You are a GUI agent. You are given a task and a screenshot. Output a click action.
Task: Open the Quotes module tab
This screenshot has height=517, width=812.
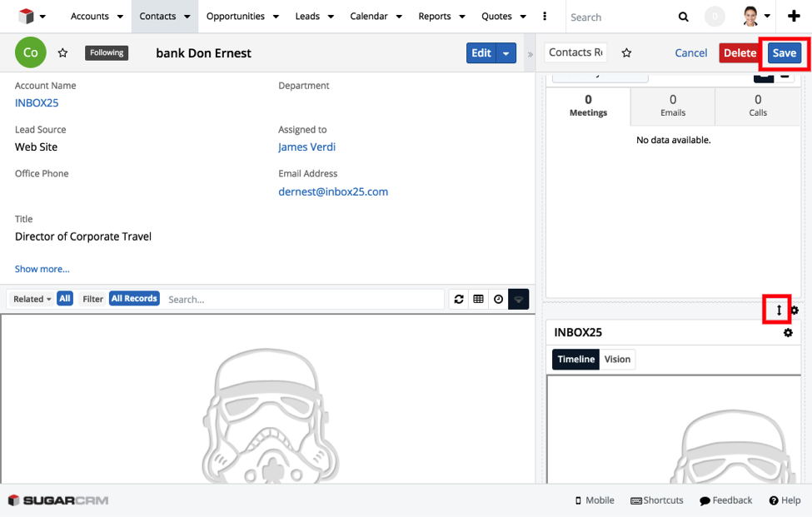pos(496,16)
